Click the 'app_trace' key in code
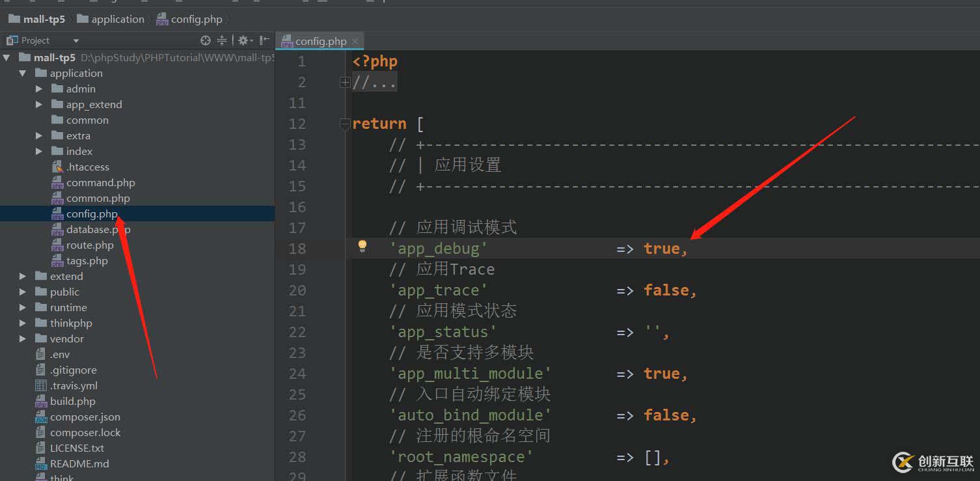The image size is (980, 481). pos(439,290)
